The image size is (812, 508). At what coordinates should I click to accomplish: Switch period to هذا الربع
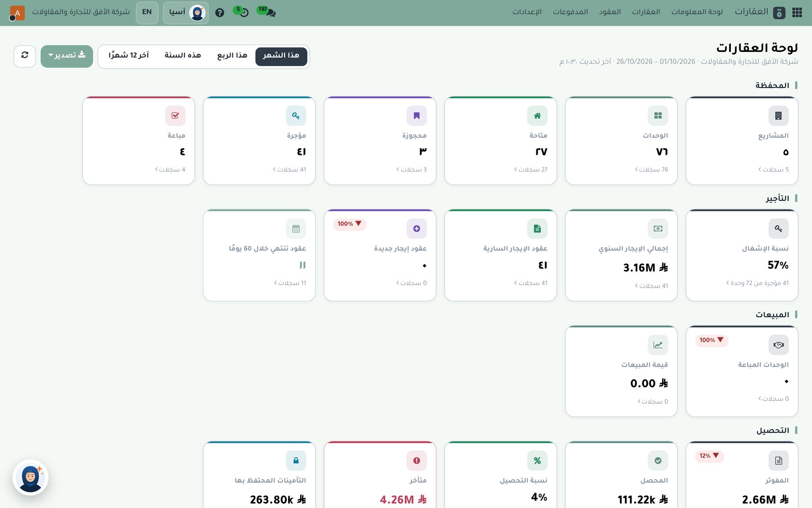(232, 56)
